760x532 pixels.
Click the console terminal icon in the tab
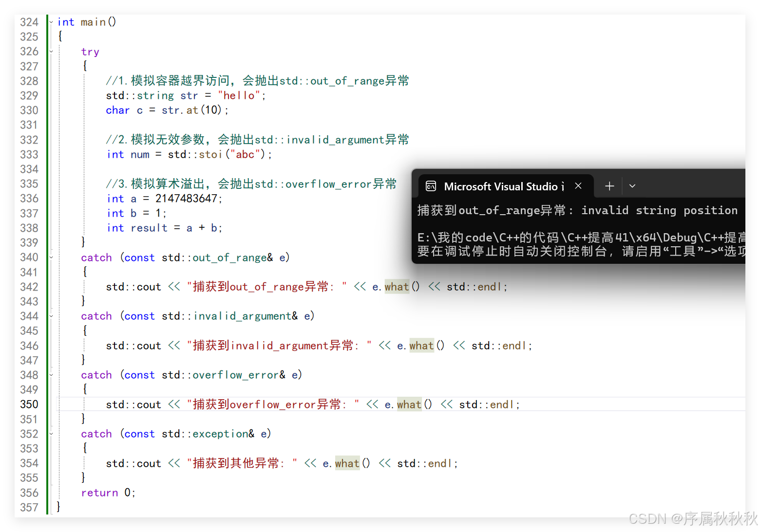[x=431, y=186]
